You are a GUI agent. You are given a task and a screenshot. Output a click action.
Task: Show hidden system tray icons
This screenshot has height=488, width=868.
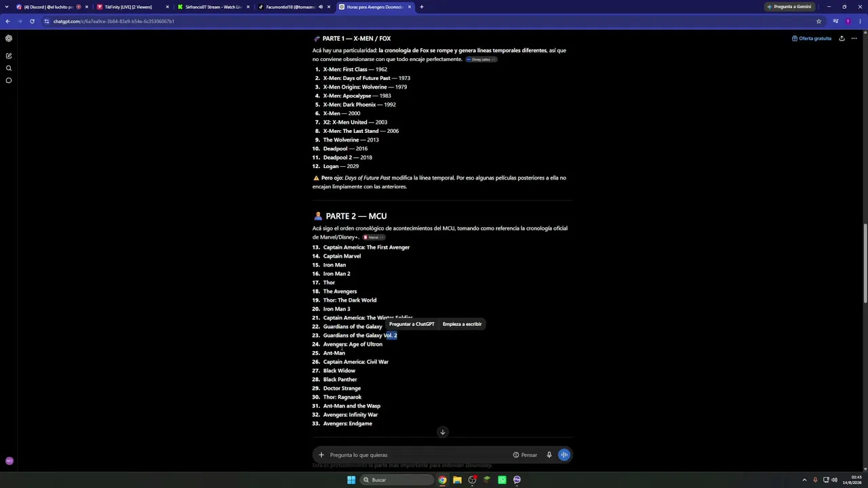click(x=804, y=480)
